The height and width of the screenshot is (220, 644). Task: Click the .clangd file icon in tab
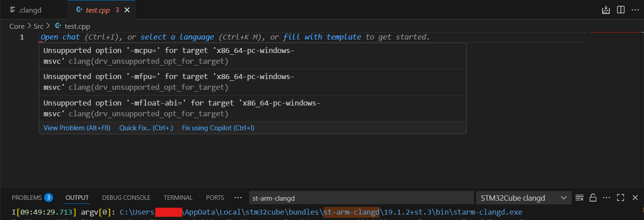click(x=13, y=10)
